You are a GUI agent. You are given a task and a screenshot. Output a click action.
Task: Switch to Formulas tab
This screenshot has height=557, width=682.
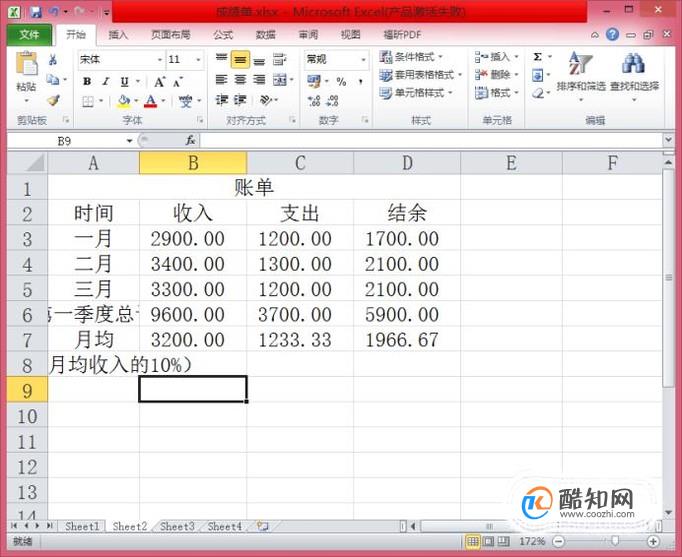[223, 35]
